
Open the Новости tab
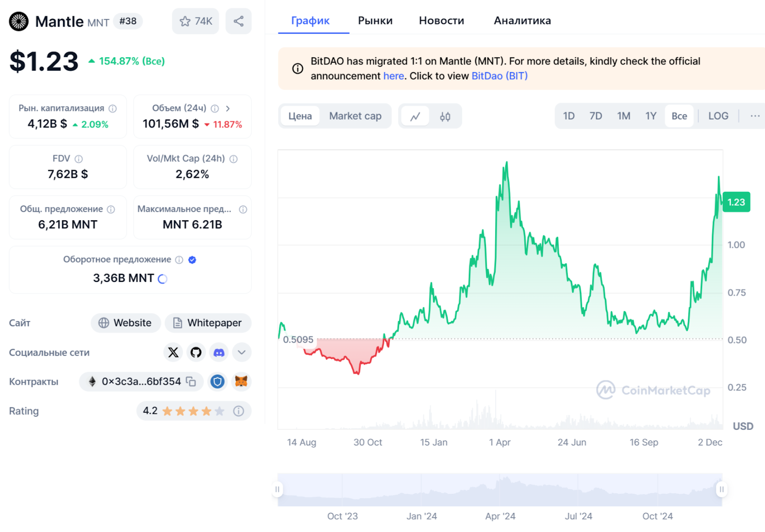tap(442, 21)
